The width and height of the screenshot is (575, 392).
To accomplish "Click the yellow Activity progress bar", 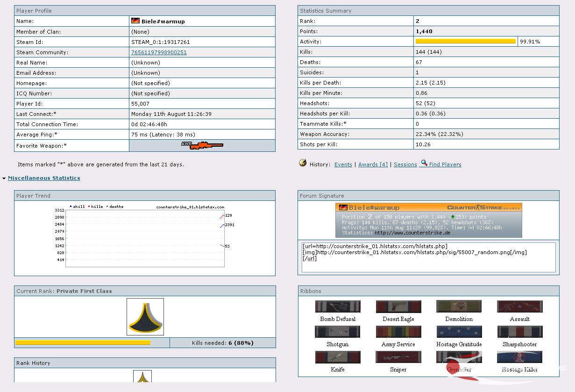I will pyautogui.click(x=465, y=42).
